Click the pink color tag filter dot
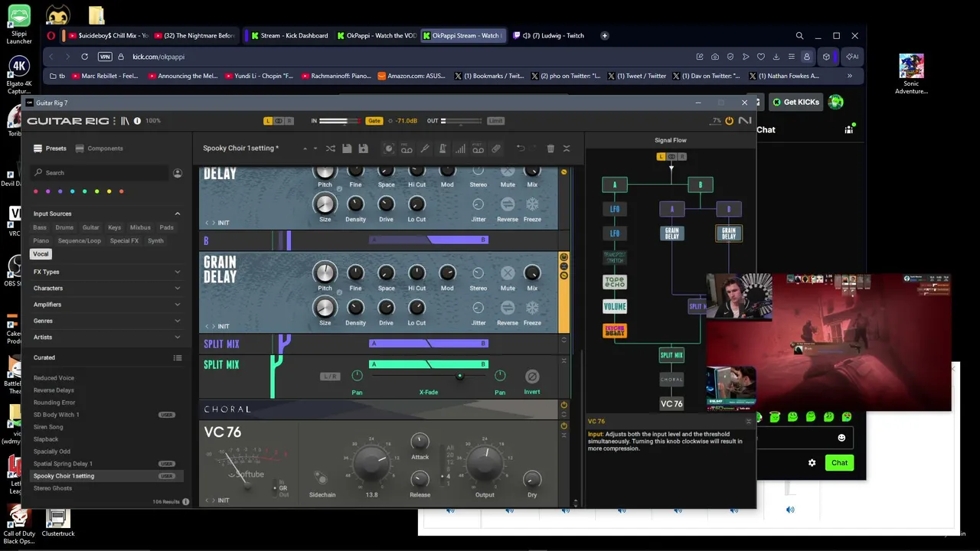Viewport: 980px width, 551px height. (x=36, y=191)
